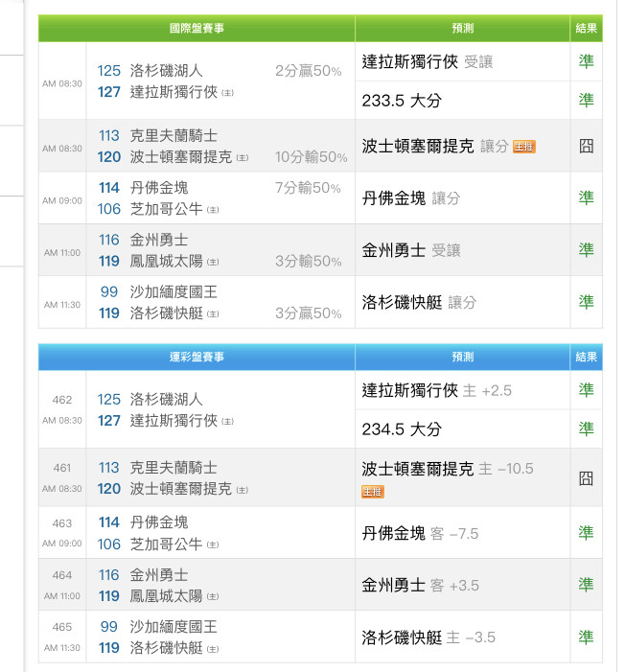Image resolution: width=625 pixels, height=672 pixels.
Task: Select the 波士頓塞爾提克 主 -10.5 prediction
Action: coord(448,469)
